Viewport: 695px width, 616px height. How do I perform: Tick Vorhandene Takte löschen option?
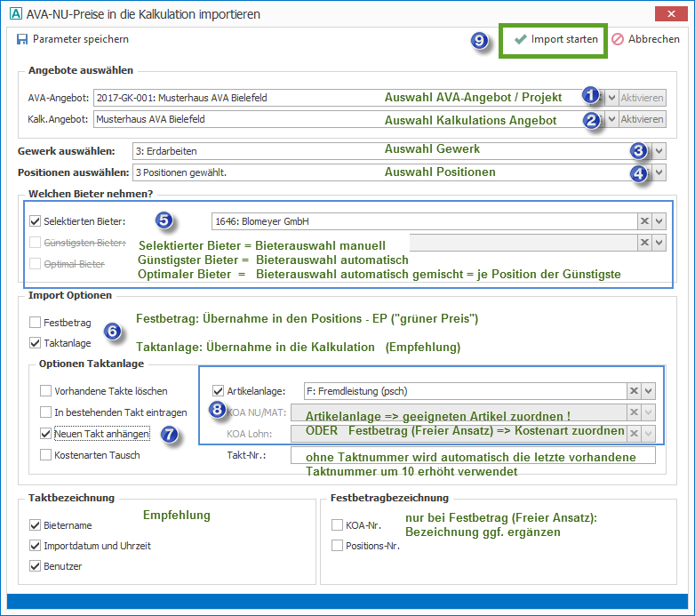[46, 391]
